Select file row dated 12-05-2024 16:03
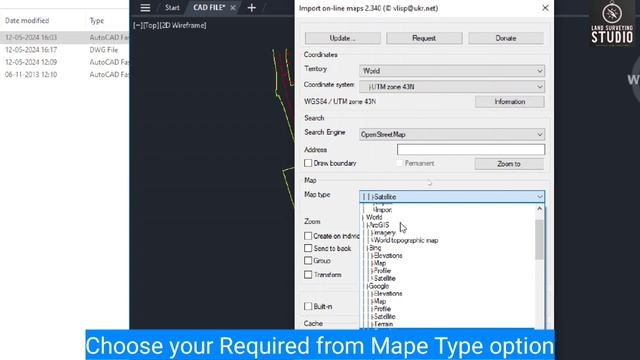Screen dimensions: 640x360 64,37
